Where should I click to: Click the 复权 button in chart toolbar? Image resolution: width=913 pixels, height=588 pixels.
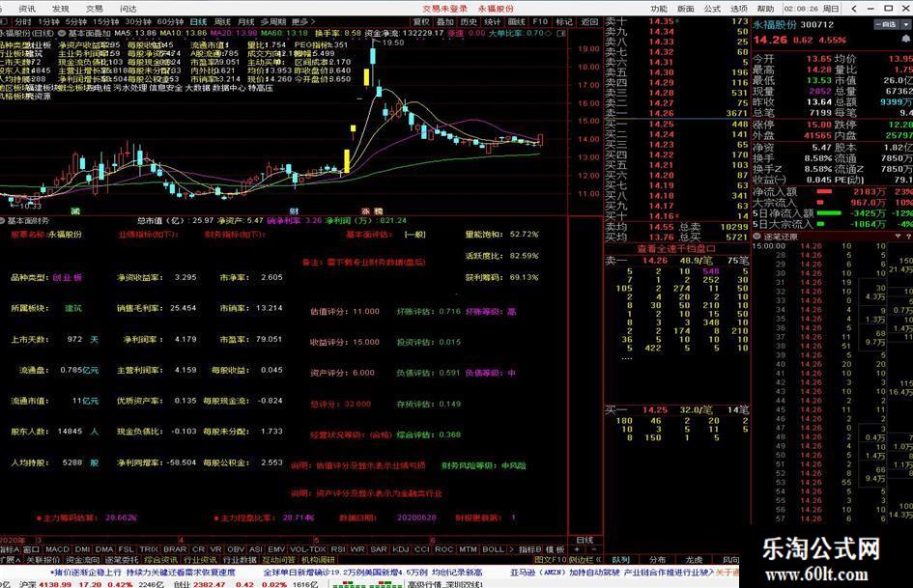click(x=421, y=21)
